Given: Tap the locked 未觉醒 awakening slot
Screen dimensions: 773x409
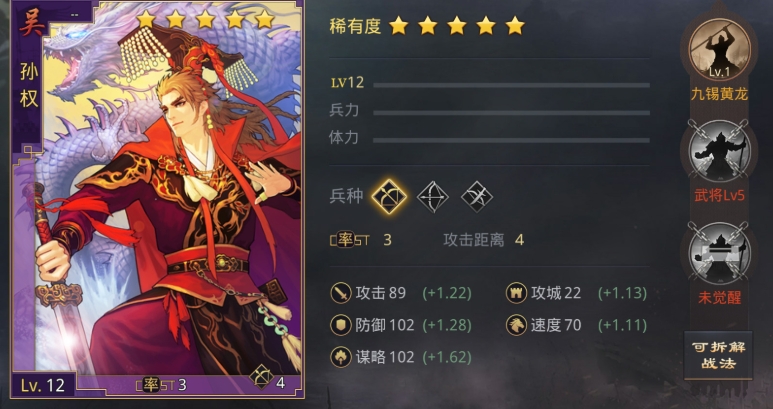Looking at the screenshot, I should tap(719, 253).
